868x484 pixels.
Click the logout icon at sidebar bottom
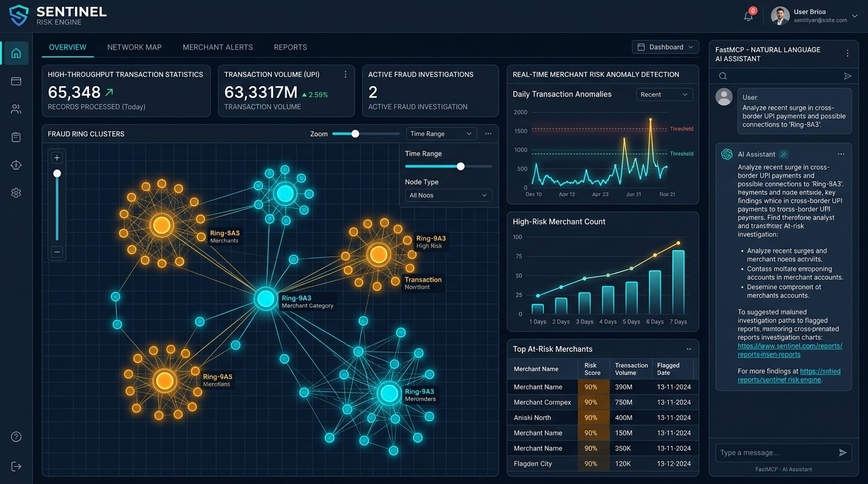[x=16, y=466]
